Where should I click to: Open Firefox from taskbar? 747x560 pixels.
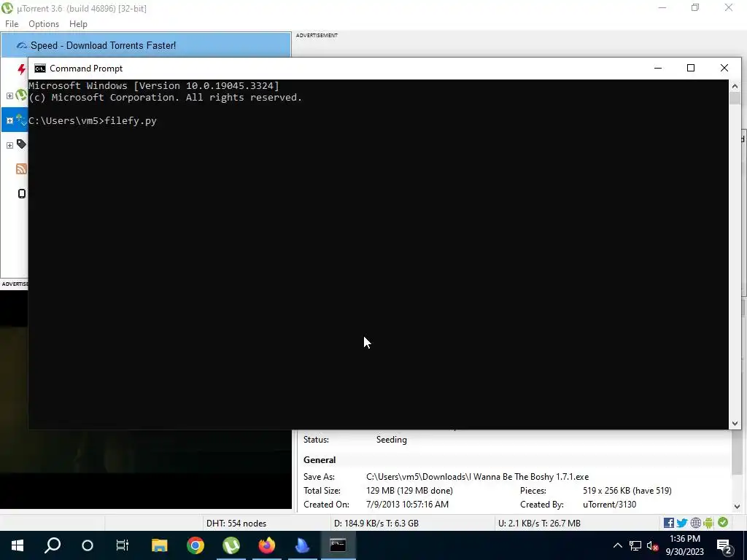click(267, 545)
